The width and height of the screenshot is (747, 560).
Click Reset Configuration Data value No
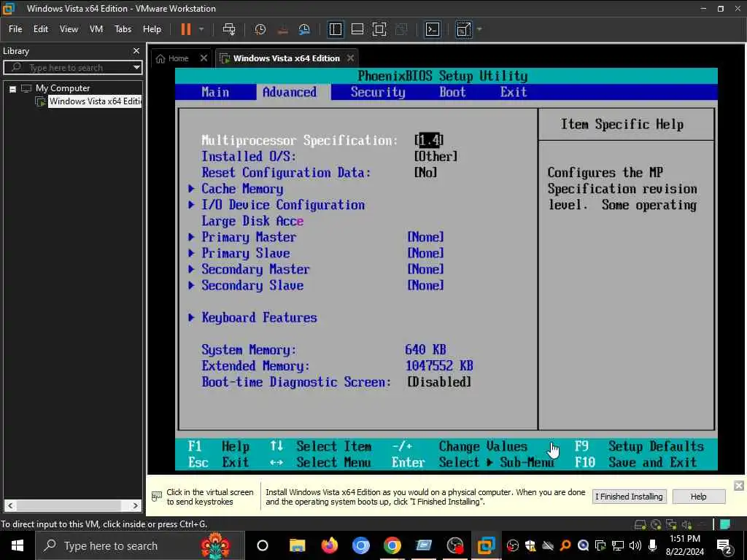click(x=425, y=172)
